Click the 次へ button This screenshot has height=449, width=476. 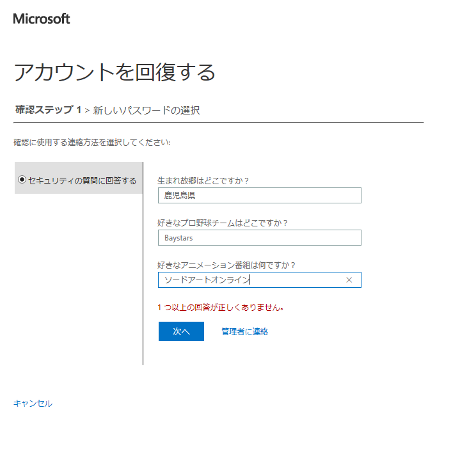pos(181,331)
